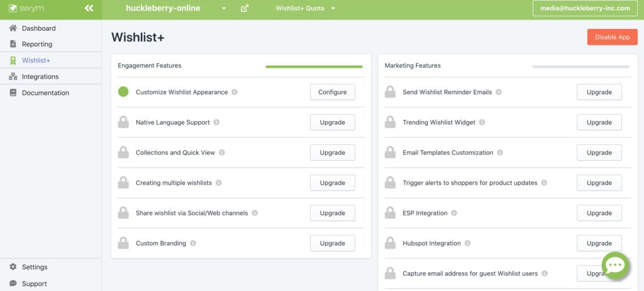Click the Reporting document icon

pos(13,43)
